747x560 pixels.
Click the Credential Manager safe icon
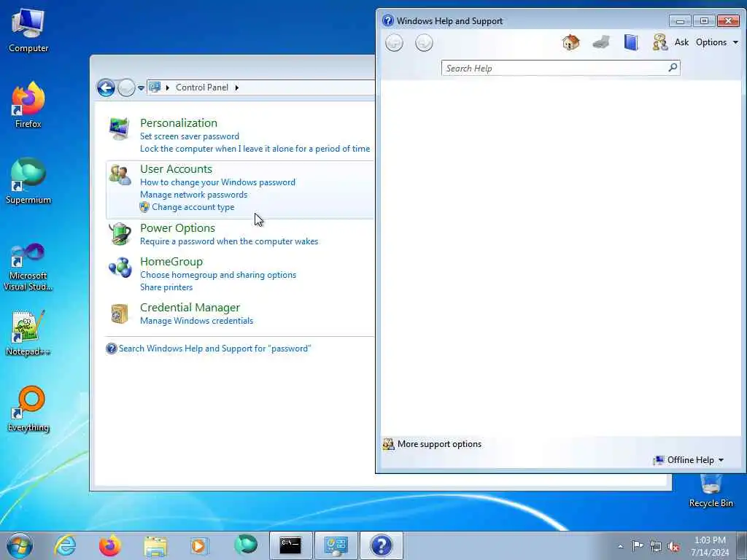click(119, 314)
